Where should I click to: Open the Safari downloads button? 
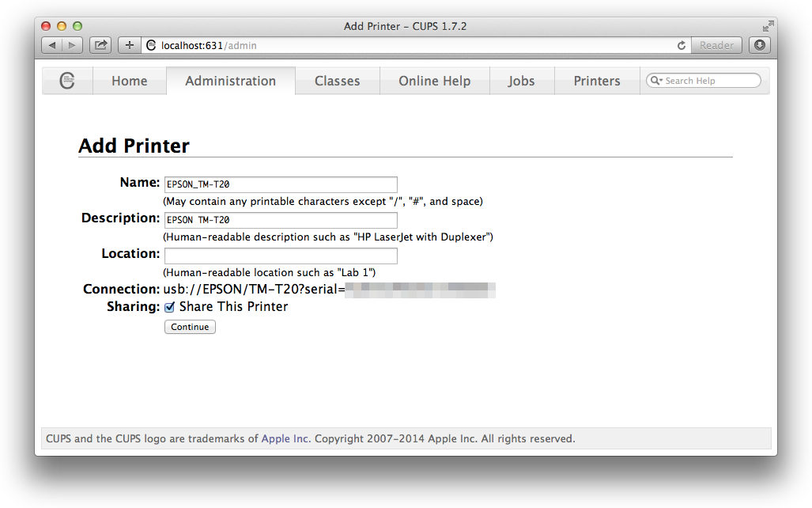(x=759, y=45)
